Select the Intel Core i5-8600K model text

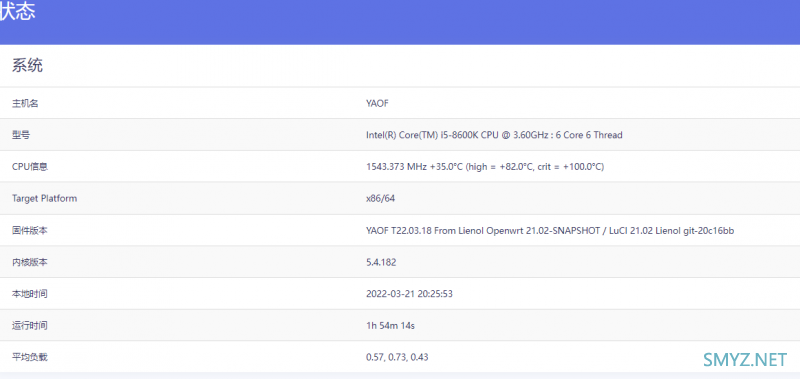494,135
